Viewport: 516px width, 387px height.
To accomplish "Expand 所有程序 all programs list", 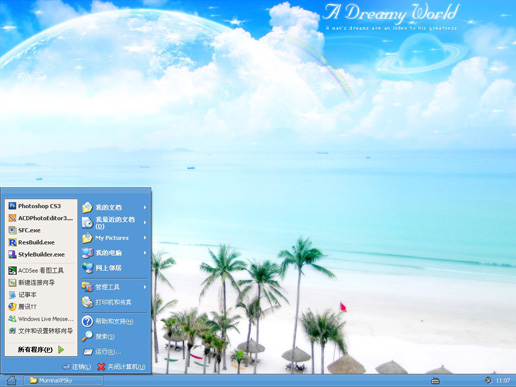I will tap(41, 349).
